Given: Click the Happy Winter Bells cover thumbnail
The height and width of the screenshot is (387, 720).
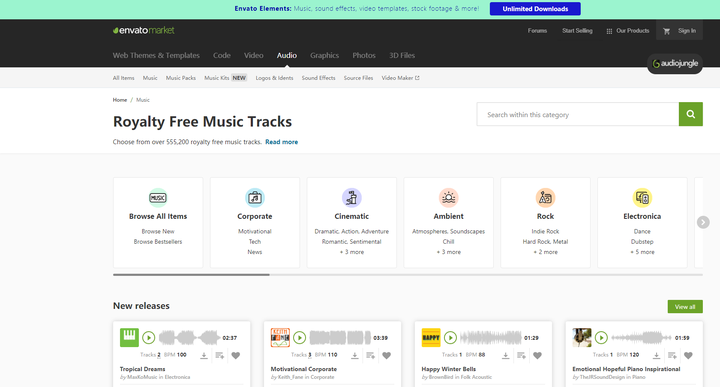Looking at the screenshot, I should click(431, 337).
